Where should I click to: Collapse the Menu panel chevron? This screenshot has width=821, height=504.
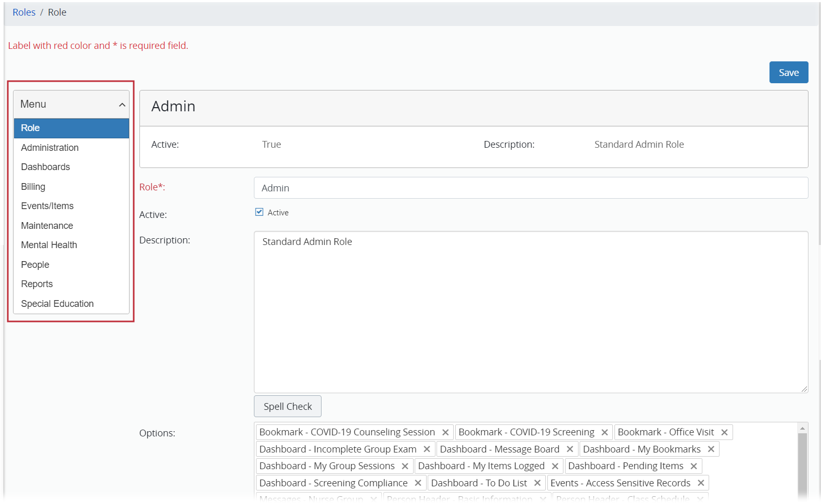122,105
